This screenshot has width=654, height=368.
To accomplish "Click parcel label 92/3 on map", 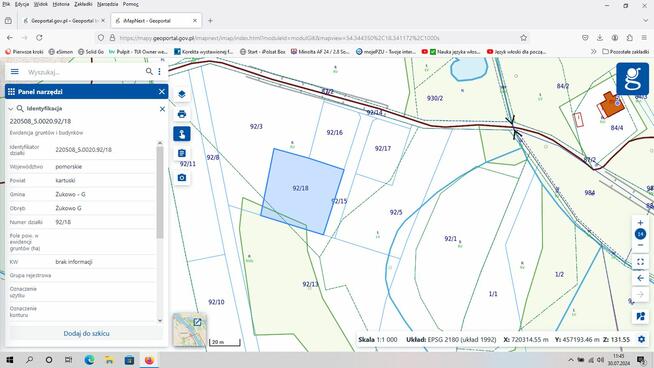I will tap(256, 126).
